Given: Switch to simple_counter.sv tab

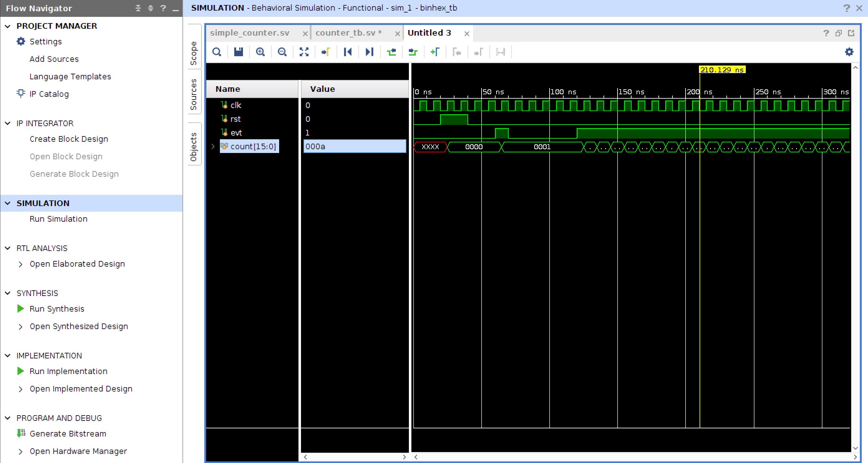Looking at the screenshot, I should pyautogui.click(x=249, y=33).
